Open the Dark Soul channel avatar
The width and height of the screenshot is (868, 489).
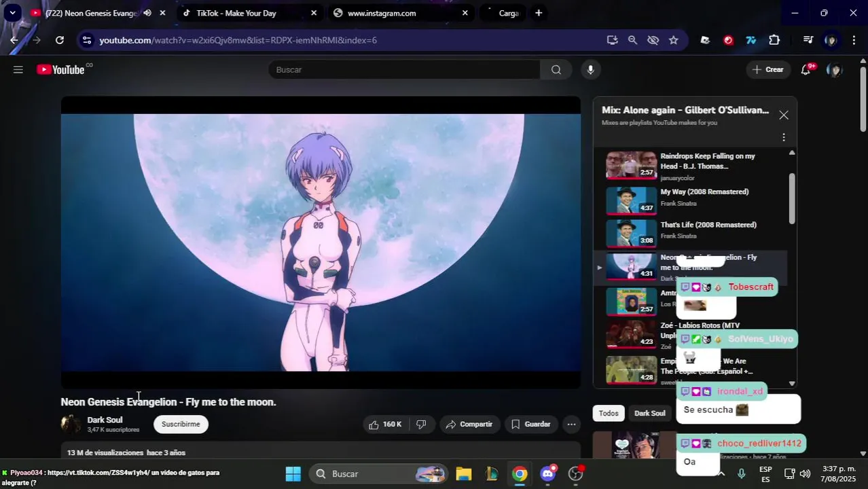pyautogui.click(x=71, y=424)
